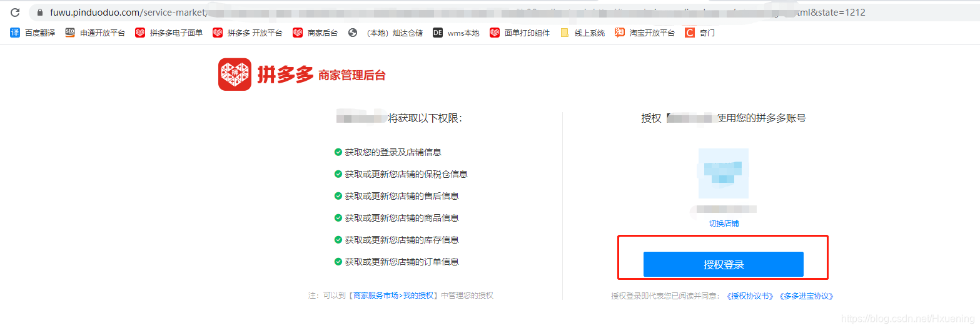Open the (本地) 灿达仓储 bookmark
Screen dimensions: 980x330
(x=385, y=33)
